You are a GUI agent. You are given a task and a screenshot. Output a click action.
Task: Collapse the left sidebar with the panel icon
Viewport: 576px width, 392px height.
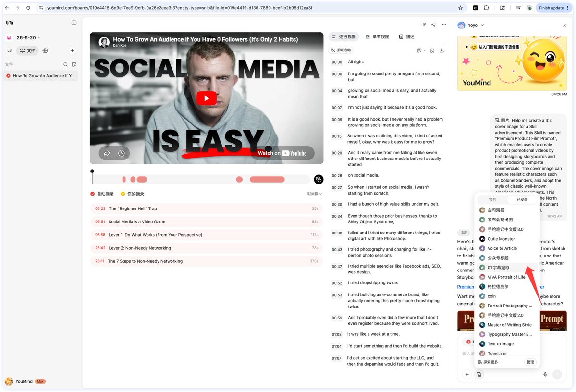click(74, 23)
